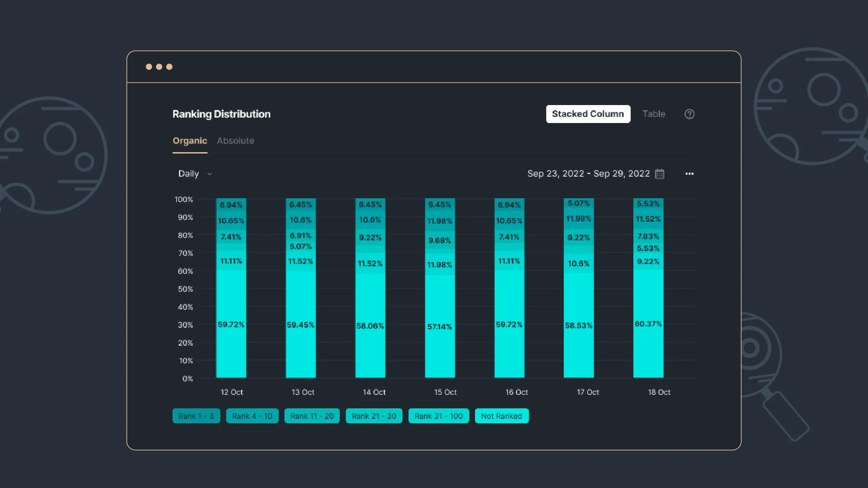The height and width of the screenshot is (488, 868).
Task: Click the Daily dropdown chevron arrow
Action: (210, 174)
